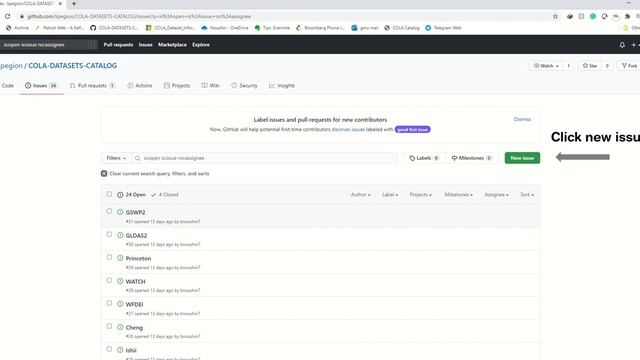Screen dimensions: 640x360
Task: Open the Labels filter button
Action: coord(424,158)
